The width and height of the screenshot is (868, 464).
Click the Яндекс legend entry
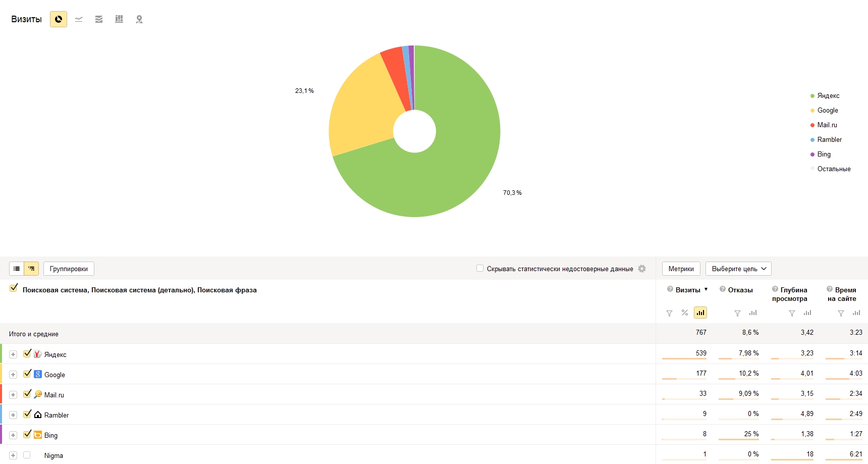click(x=825, y=95)
